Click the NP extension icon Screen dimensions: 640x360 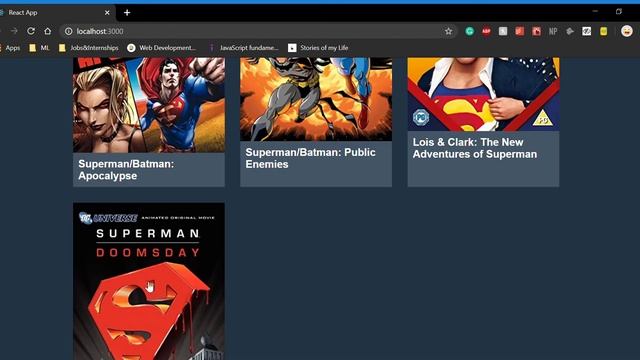click(553, 31)
